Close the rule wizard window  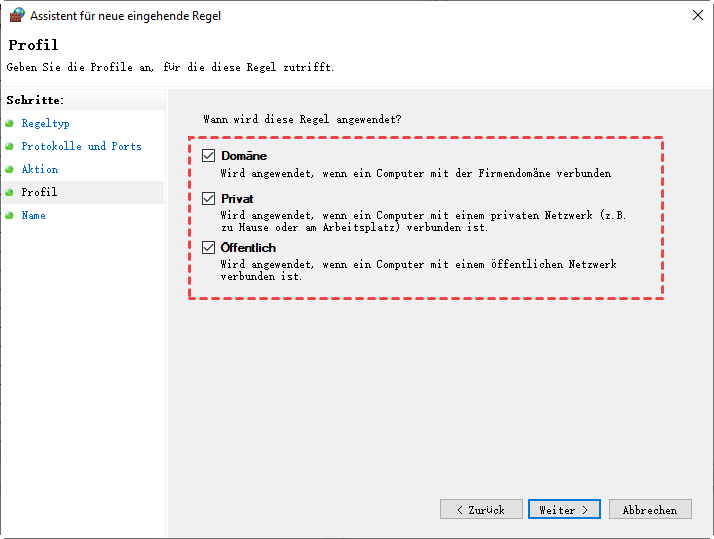[x=696, y=15]
